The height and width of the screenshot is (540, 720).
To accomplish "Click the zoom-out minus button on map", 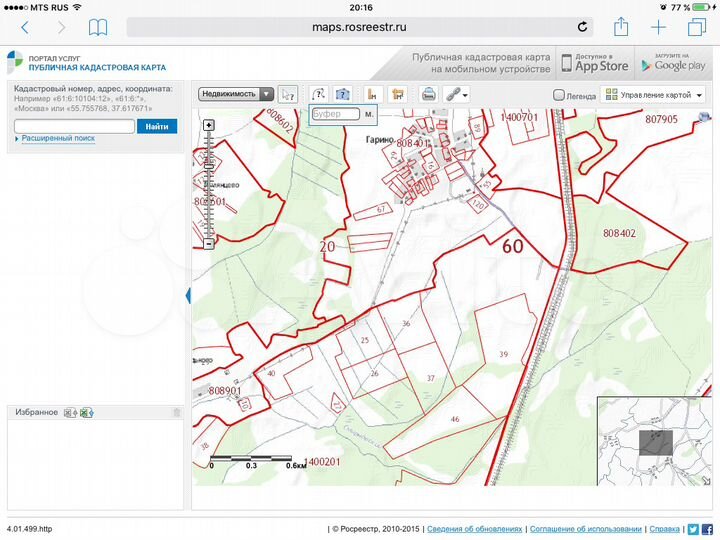I will pos(208,243).
